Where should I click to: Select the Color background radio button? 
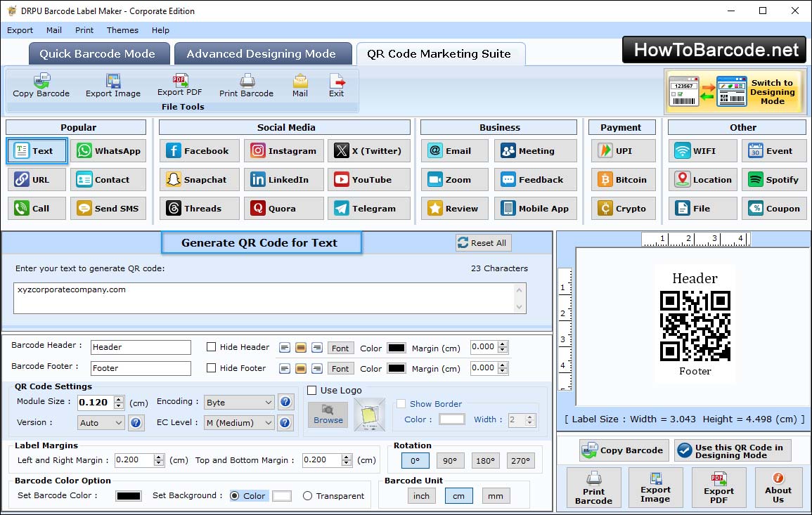pyautogui.click(x=235, y=496)
